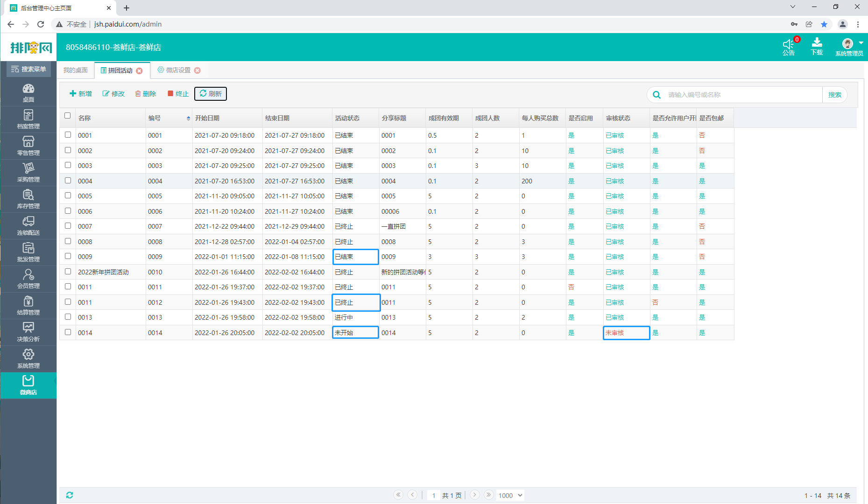This screenshot has width=868, height=504.
Task: Click the 删除 delete button
Action: (x=145, y=94)
